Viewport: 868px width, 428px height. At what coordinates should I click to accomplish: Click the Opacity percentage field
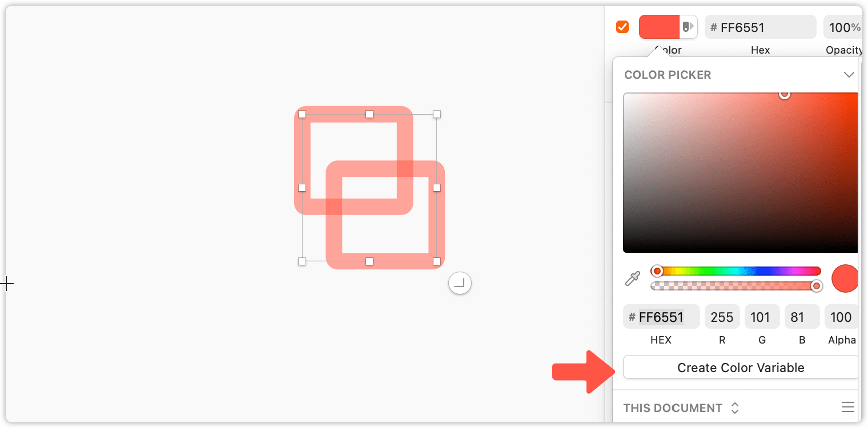843,27
